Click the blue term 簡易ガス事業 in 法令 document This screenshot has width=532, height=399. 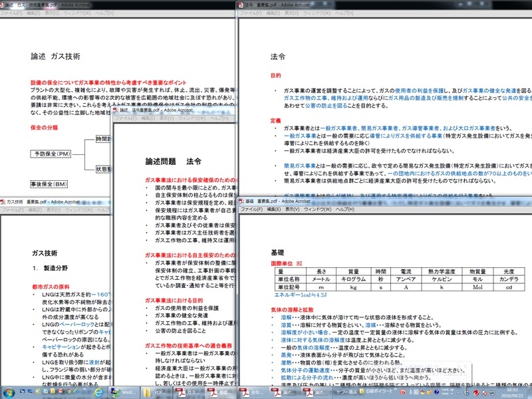(300, 166)
